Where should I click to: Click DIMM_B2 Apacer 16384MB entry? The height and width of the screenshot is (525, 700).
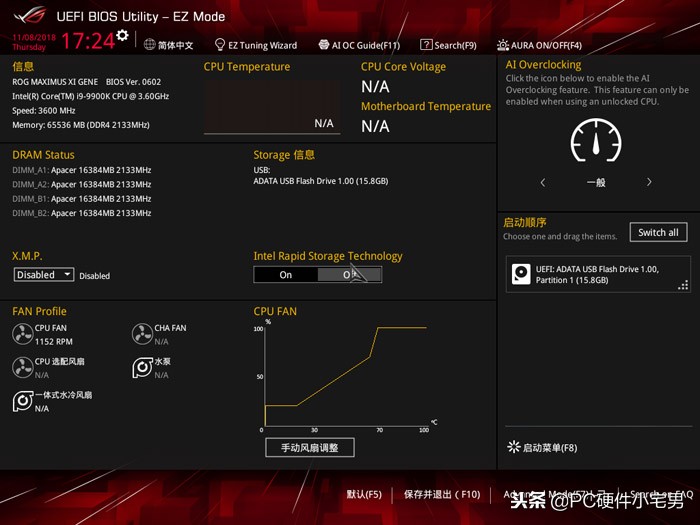click(82, 213)
